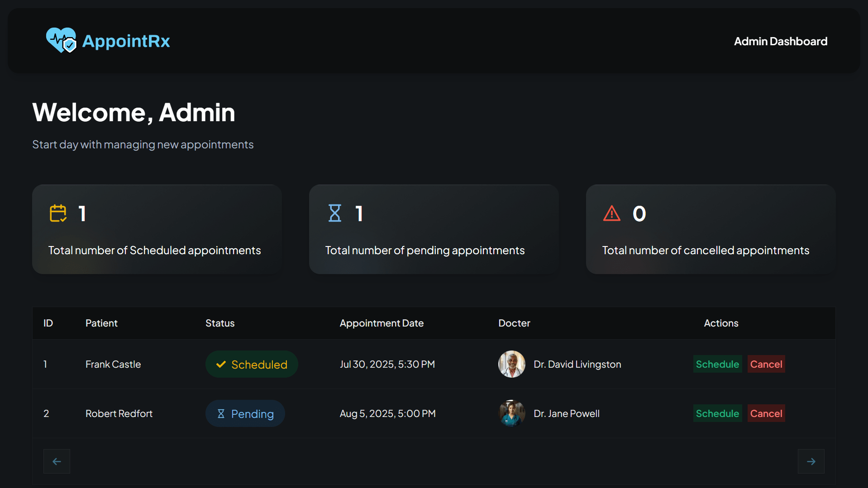
Task: Open the Admin Dashboard navigation item
Action: pos(780,41)
